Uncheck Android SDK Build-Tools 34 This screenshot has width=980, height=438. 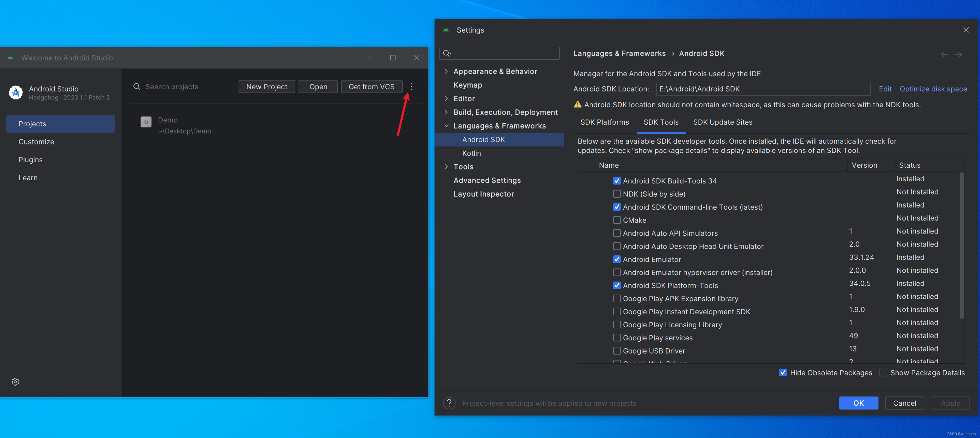617,181
